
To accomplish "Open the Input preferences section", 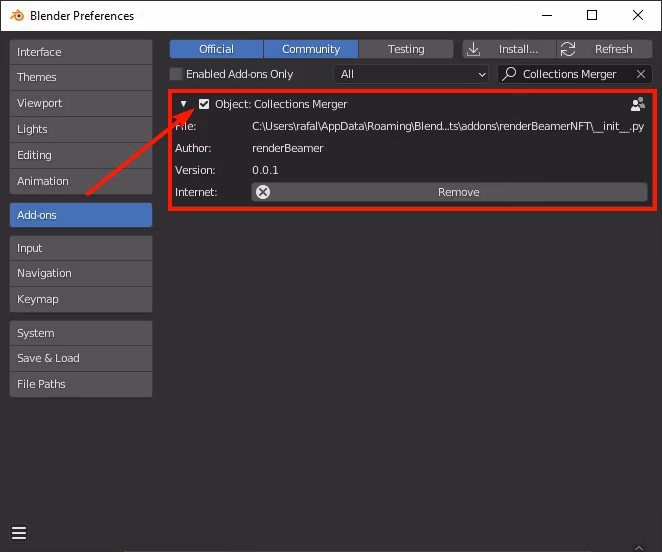I will pyautogui.click(x=81, y=248).
